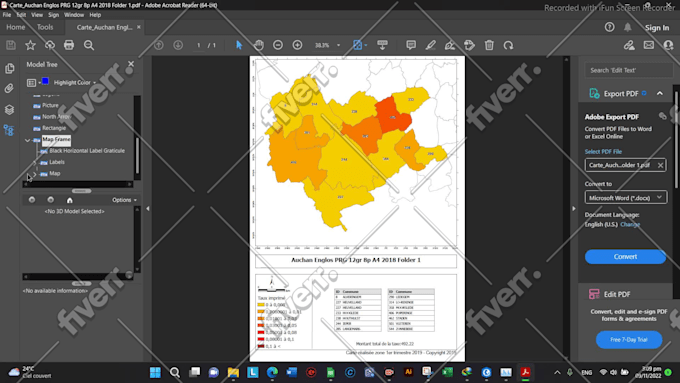Open the attachments paperclip panel
The width and height of the screenshot is (680, 383).
[x=9, y=88]
